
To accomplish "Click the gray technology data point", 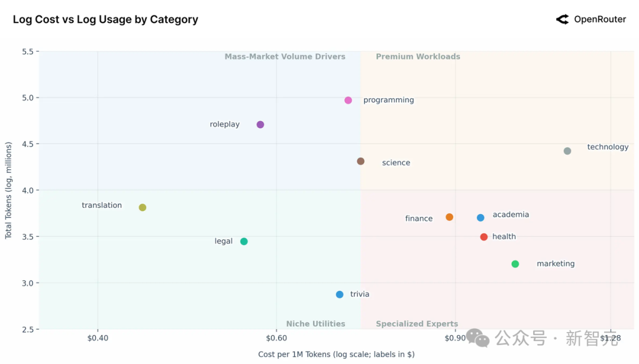I will [567, 151].
